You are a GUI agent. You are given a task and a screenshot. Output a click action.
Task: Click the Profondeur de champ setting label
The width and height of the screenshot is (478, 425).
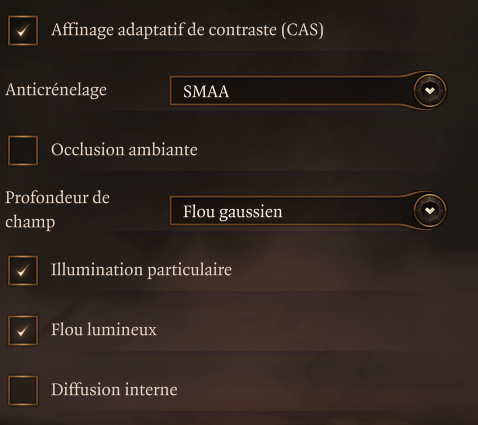point(57,210)
